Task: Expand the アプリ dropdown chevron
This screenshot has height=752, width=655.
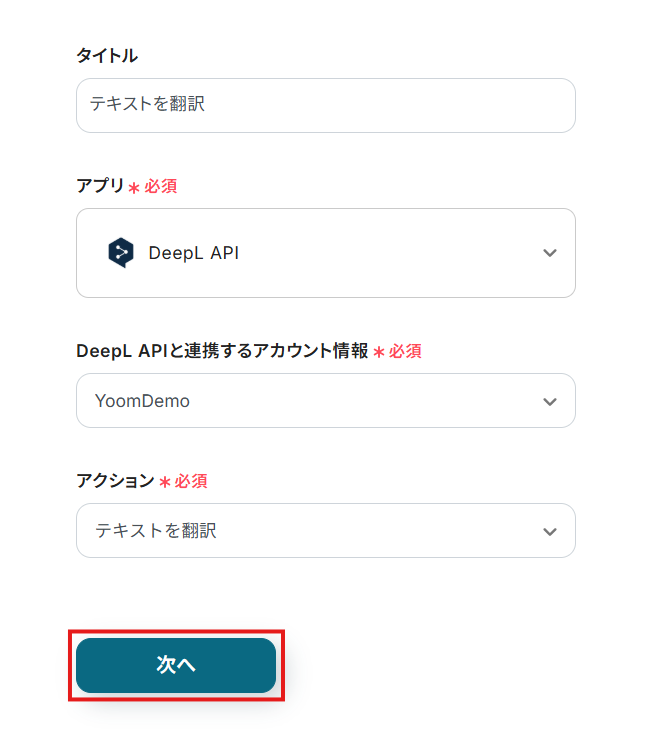Action: tap(549, 253)
